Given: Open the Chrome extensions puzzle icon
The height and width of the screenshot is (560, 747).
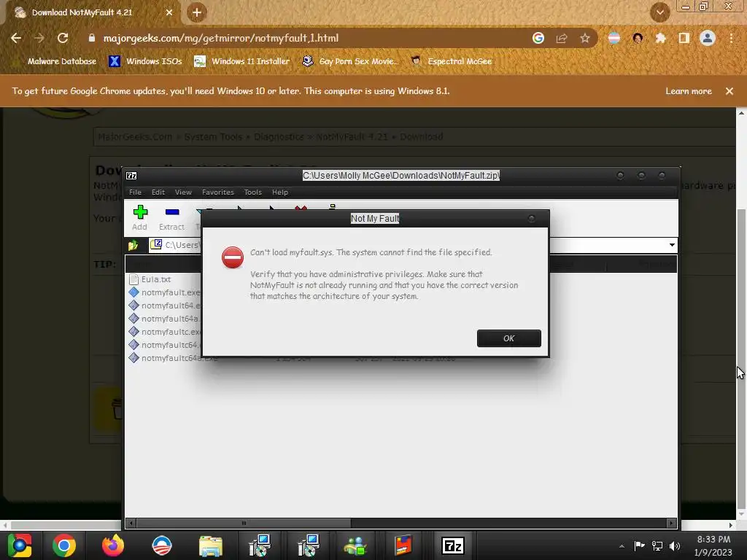Looking at the screenshot, I should pyautogui.click(x=661, y=38).
